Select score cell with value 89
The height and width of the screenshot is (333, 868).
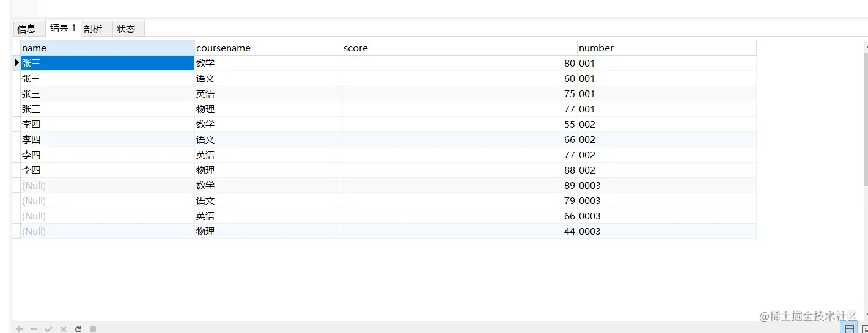pos(460,185)
